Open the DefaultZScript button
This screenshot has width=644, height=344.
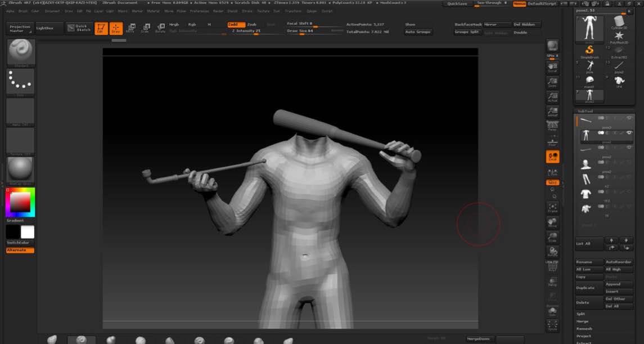tap(542, 4)
